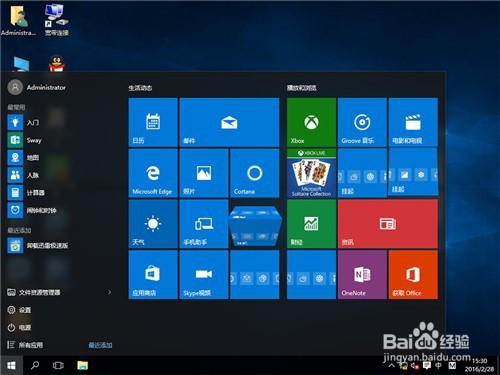Click the Windows Start button
The image size is (500, 375).
tap(11, 366)
